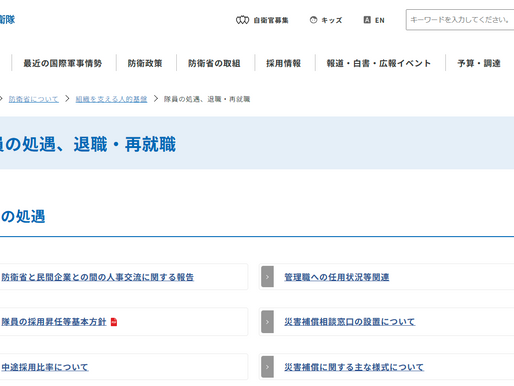
Task: Click section heading の処遇
Action: click(23, 217)
